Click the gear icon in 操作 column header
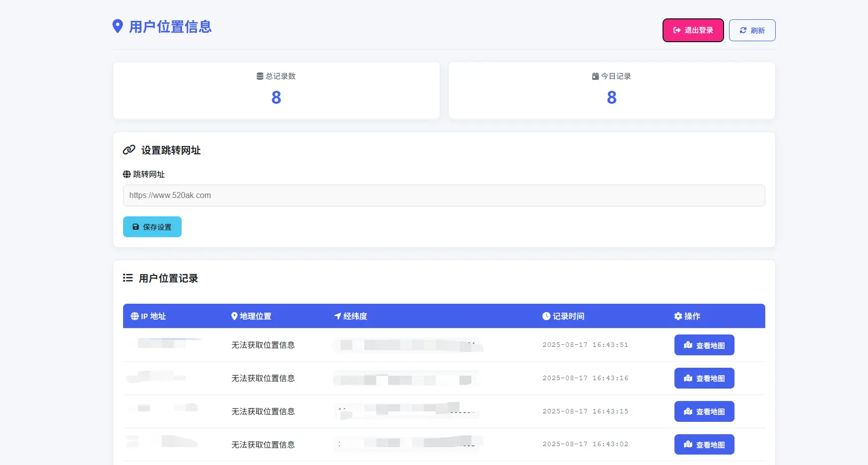Viewport: 868px width, 465px height. point(677,316)
